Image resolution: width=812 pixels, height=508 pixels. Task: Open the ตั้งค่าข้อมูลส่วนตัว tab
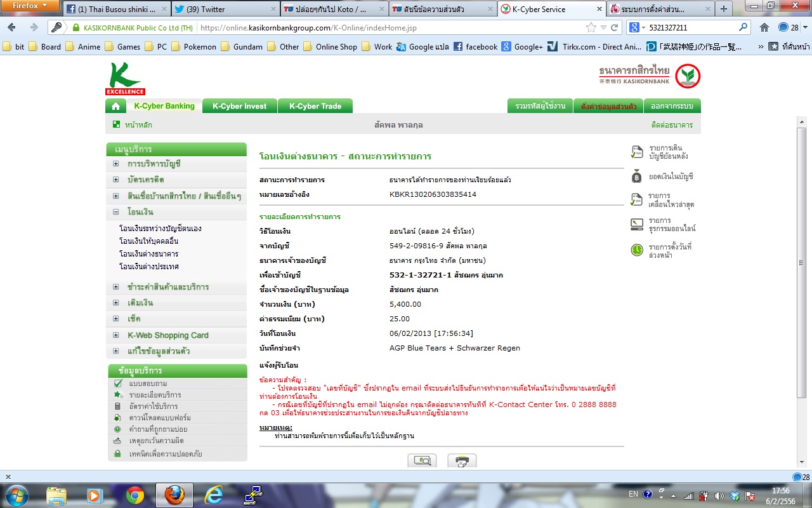point(609,106)
